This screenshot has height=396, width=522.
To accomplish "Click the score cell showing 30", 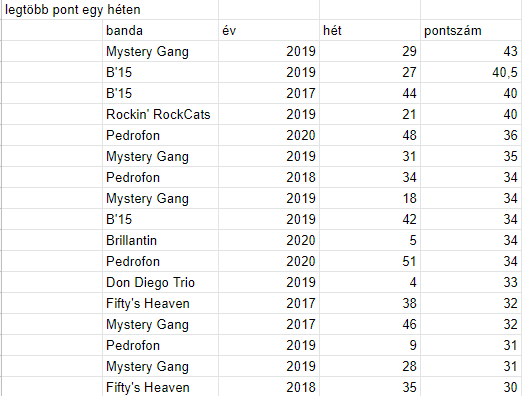I will pos(471,387).
